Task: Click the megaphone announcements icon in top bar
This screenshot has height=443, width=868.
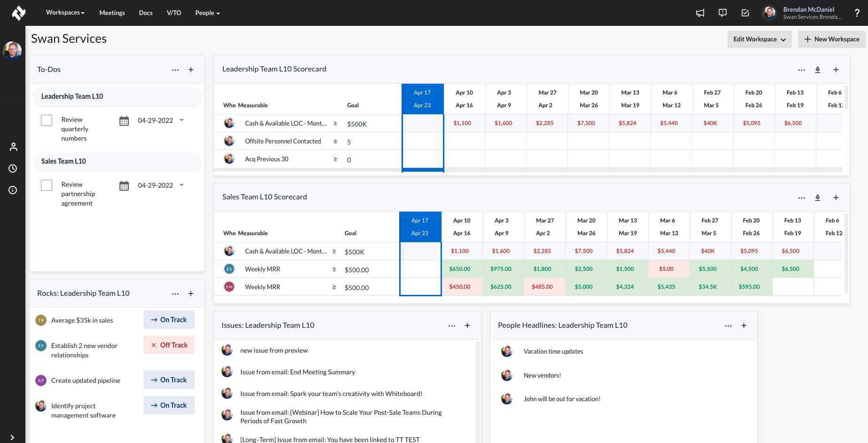Action: (700, 13)
